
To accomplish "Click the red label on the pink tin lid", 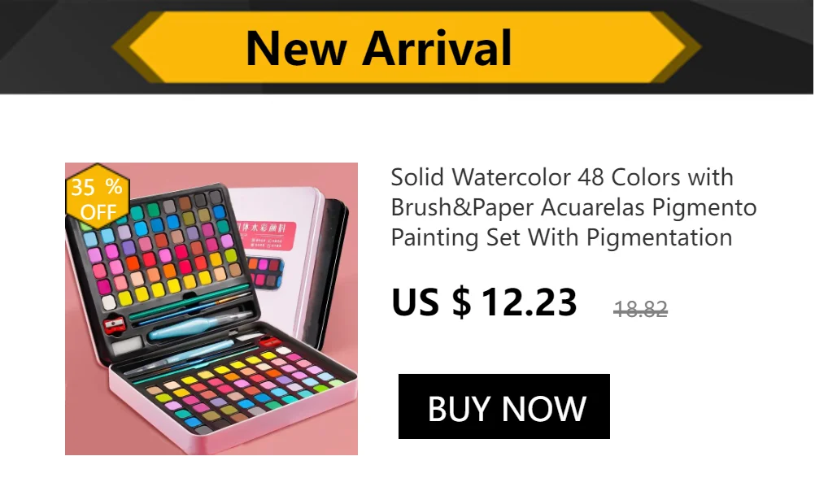I will click(x=267, y=232).
